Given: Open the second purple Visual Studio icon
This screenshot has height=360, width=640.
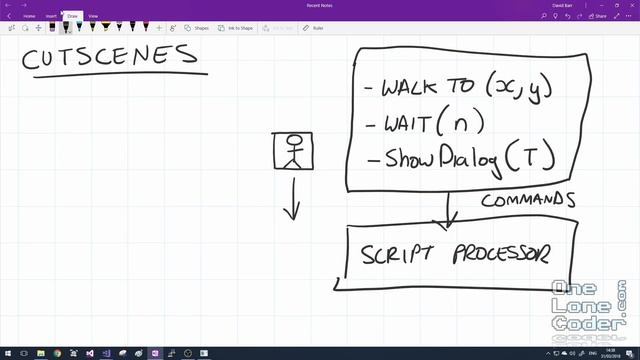Looking at the screenshot, I should click(x=106, y=353).
